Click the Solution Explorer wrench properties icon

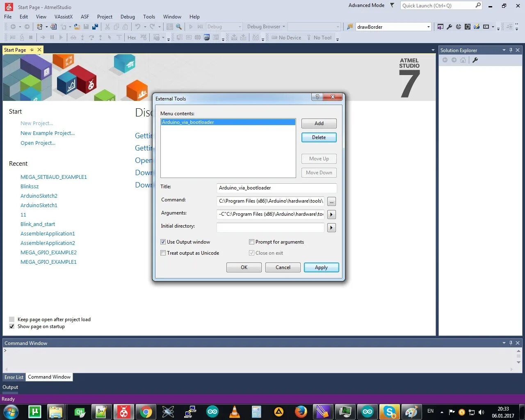point(475,60)
